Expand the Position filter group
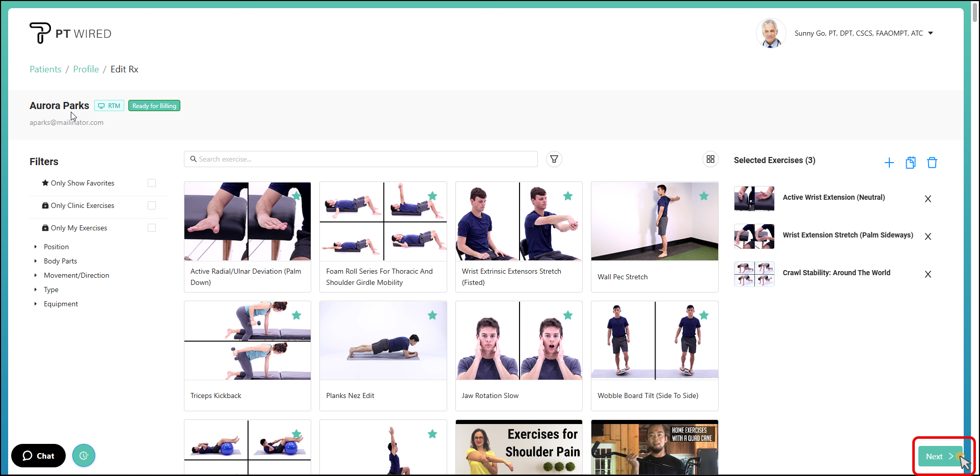980x476 pixels. [56, 247]
